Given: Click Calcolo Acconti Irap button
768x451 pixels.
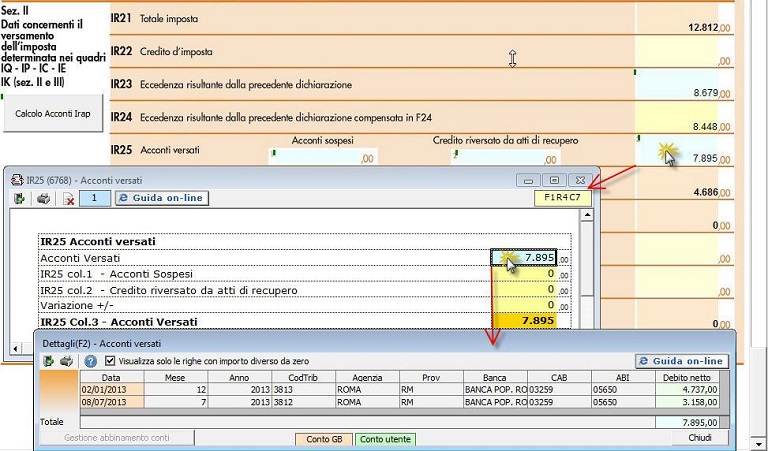Looking at the screenshot, I should point(53,114).
